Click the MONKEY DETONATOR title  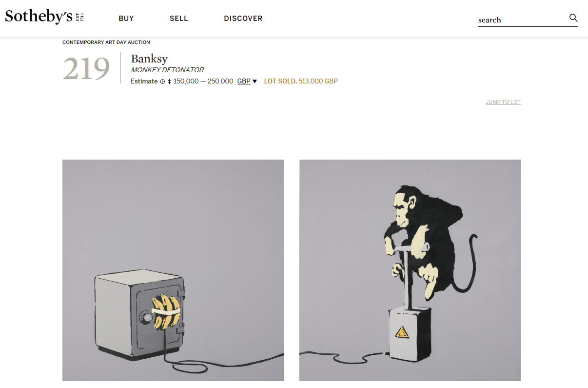tap(167, 70)
